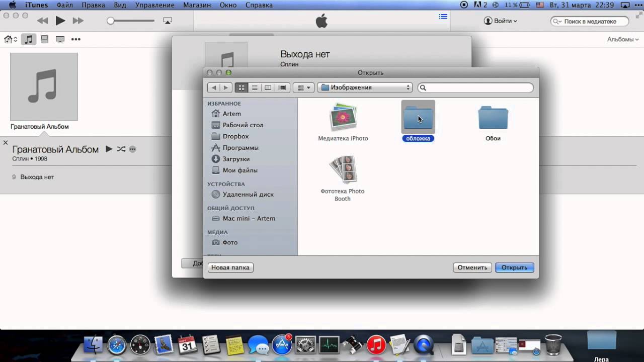
Task: Open Safari from the Dock
Action: tap(117, 345)
